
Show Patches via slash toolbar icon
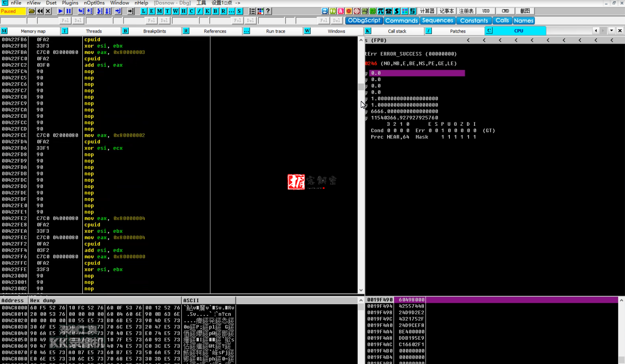tap(199, 11)
